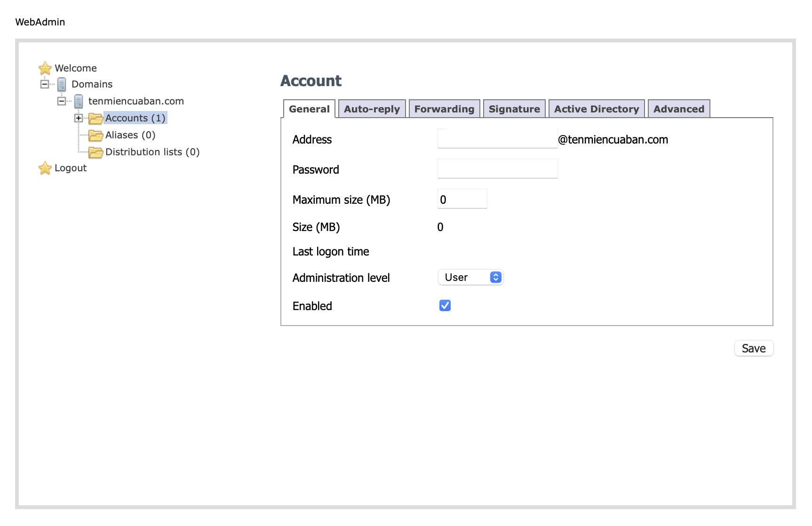Click the Aliases folder icon
This screenshot has width=812, height=526.
pyautogui.click(x=96, y=135)
